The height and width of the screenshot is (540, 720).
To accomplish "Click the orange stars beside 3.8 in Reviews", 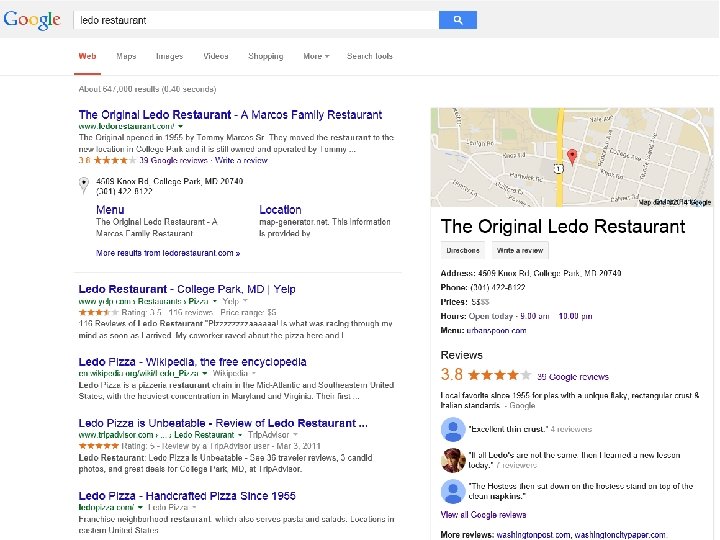I will coord(500,375).
